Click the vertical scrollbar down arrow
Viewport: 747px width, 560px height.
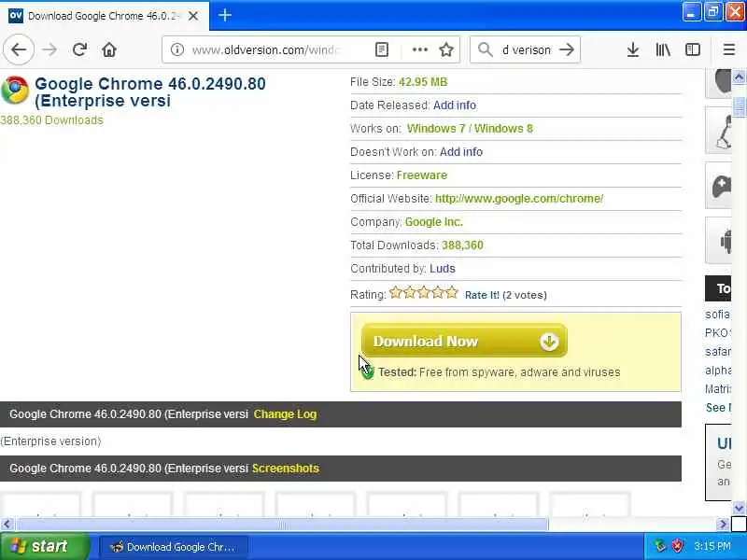739,508
